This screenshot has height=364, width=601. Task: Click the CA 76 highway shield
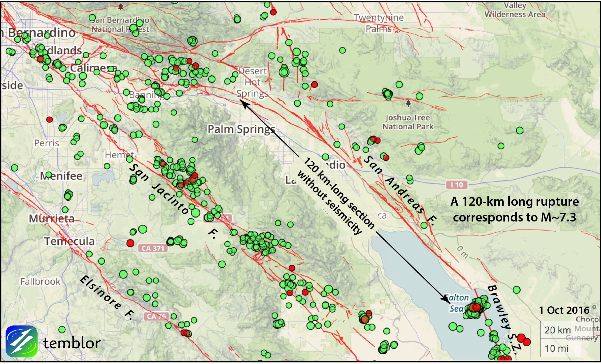[x=156, y=316]
